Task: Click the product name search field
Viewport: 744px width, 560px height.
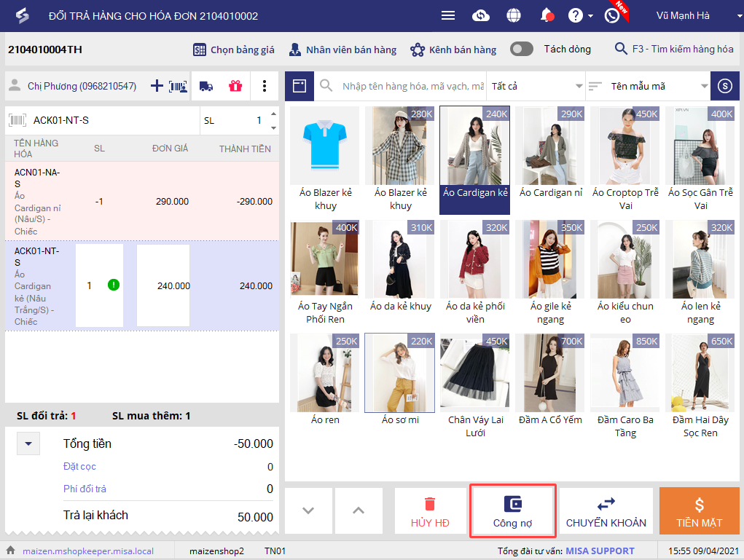Action: point(412,86)
